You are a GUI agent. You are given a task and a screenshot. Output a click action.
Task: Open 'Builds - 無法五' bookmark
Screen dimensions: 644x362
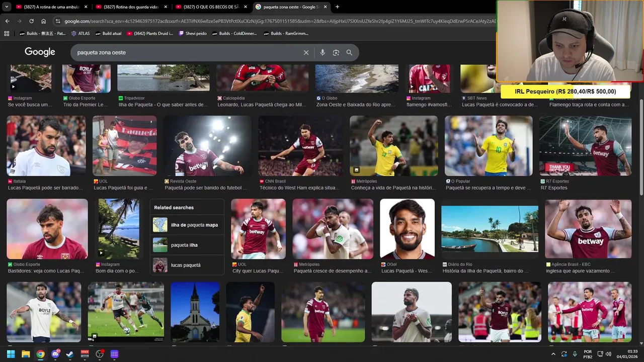click(42, 34)
